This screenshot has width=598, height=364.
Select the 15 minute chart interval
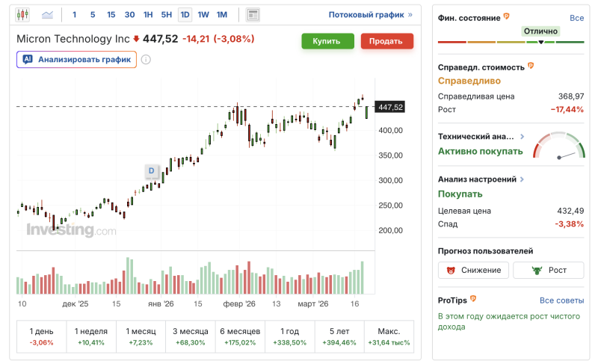tap(111, 14)
